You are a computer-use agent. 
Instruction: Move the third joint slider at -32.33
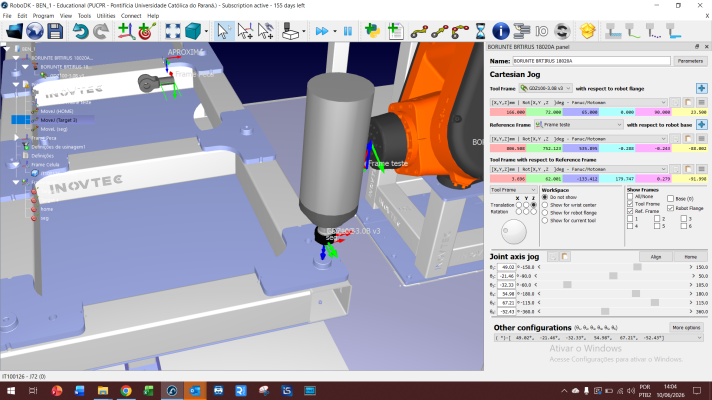[x=567, y=285]
